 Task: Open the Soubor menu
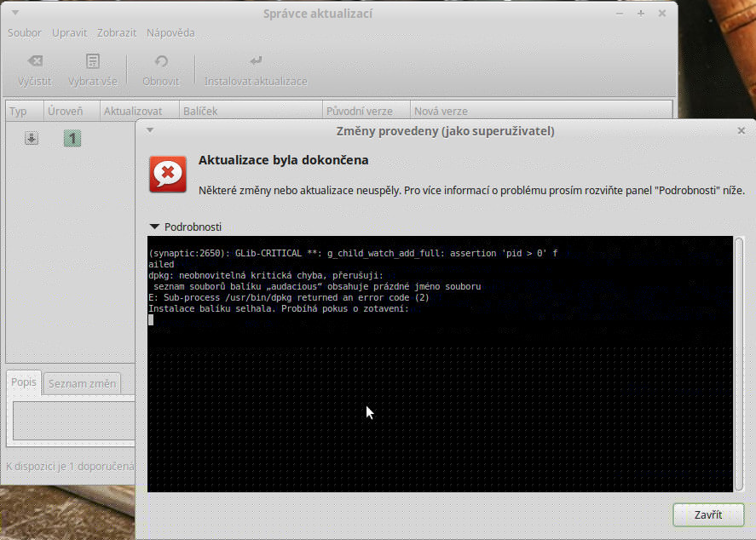(x=25, y=32)
